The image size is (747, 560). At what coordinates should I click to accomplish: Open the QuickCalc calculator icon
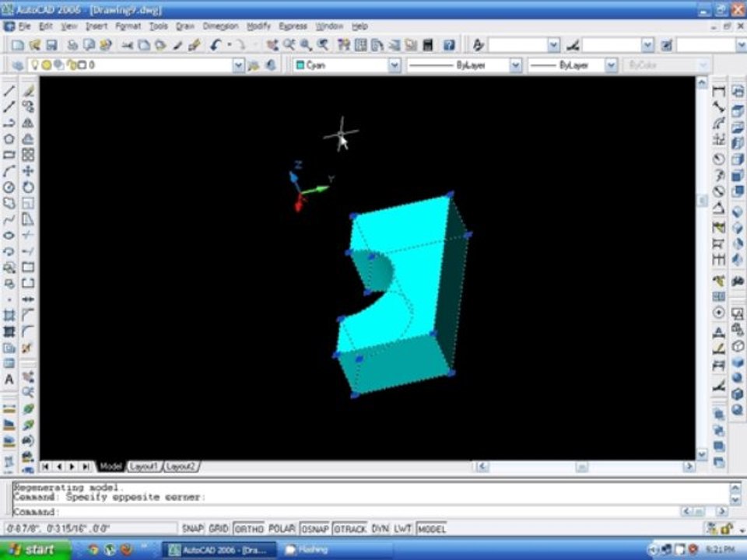[x=428, y=45]
